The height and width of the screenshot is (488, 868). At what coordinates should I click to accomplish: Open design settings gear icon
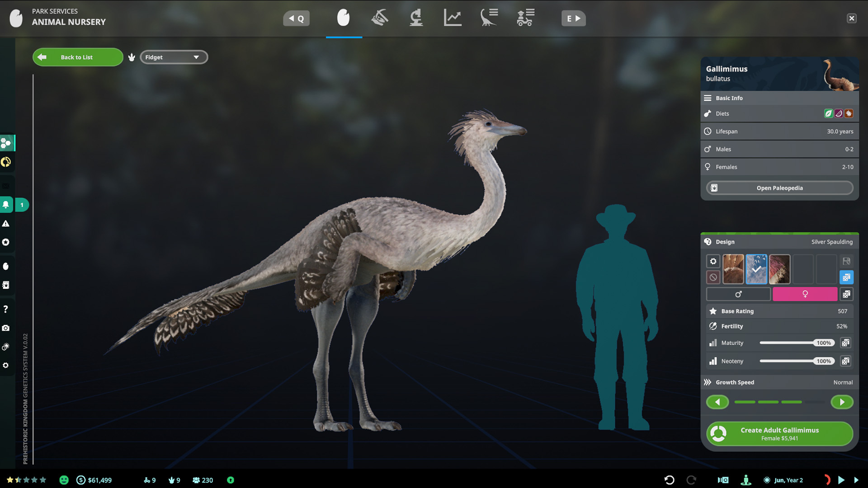[x=713, y=261]
